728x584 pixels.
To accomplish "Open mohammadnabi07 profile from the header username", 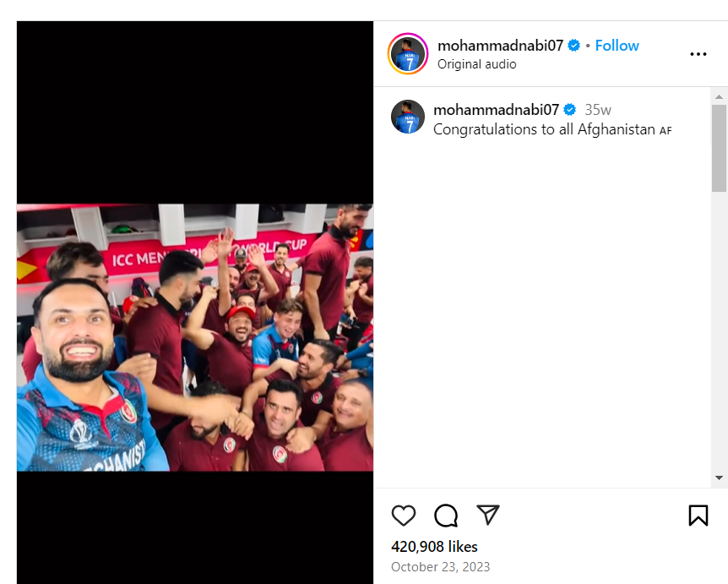I will [500, 46].
